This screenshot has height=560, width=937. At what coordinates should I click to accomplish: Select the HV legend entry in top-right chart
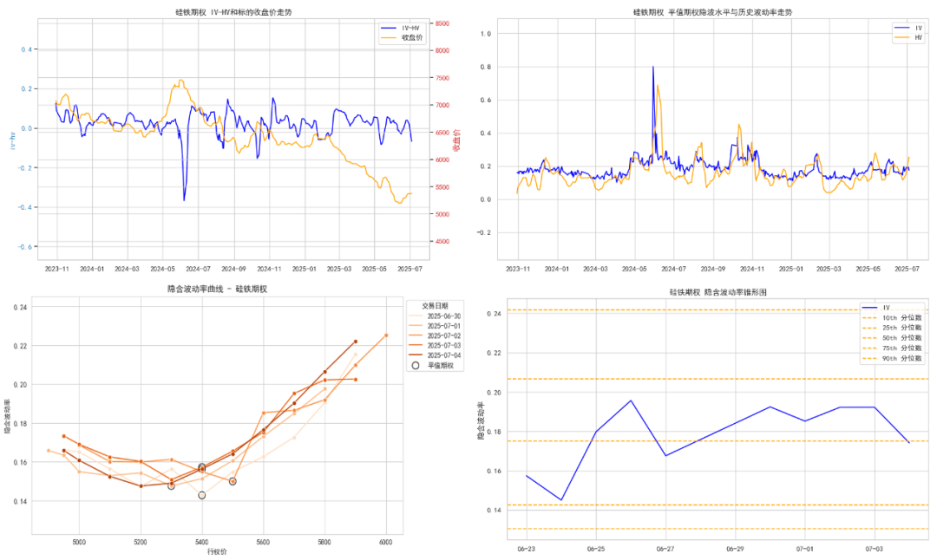click(x=908, y=37)
